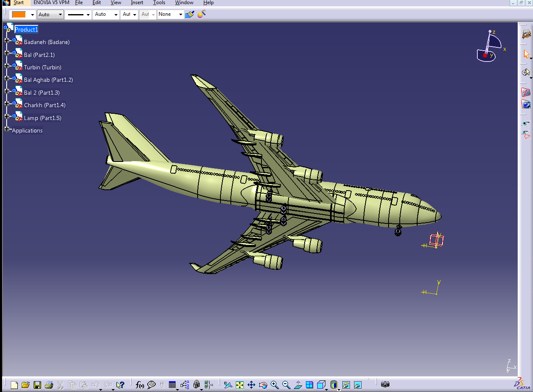Click the Hide/Show objects icon in bottom toolbar

click(x=346, y=385)
